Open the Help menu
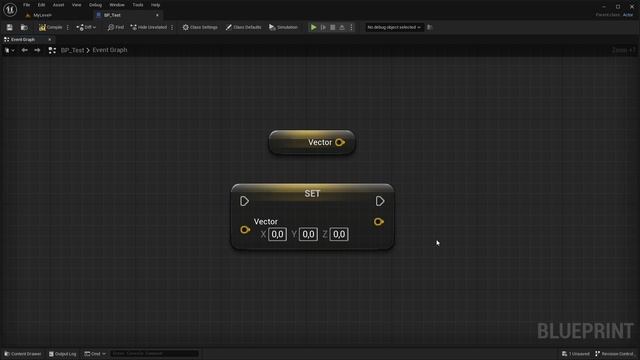This screenshot has height=360, width=640. pos(155,5)
